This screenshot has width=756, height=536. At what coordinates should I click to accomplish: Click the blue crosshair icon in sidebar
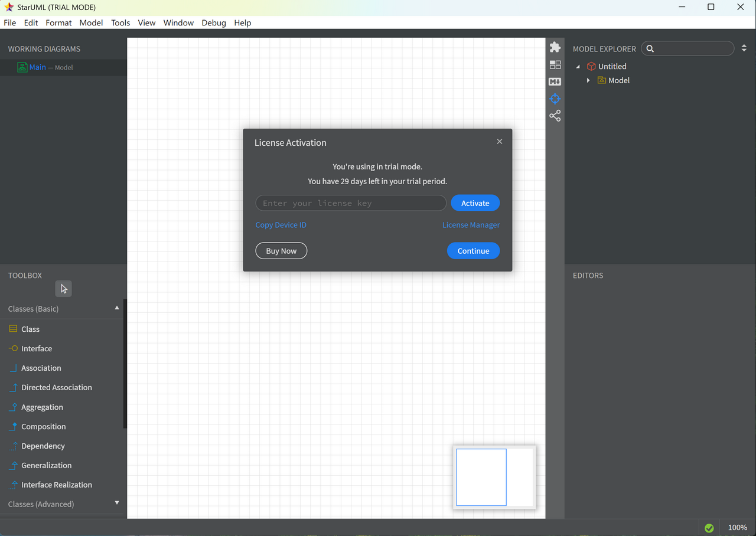[555, 99]
